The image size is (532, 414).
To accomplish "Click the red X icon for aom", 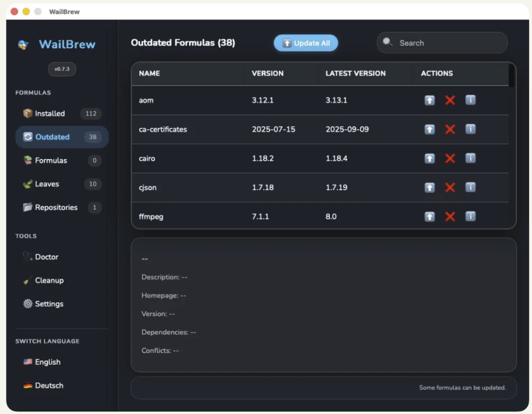I will 450,100.
